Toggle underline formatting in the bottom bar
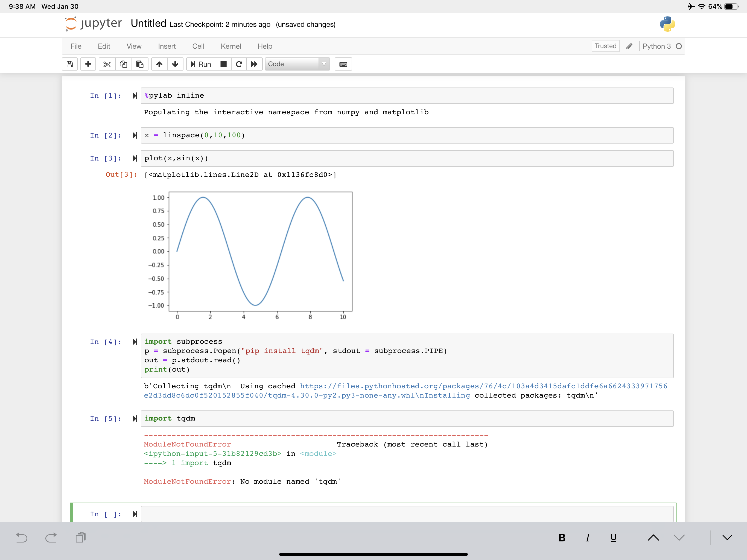Screen dimensions: 747x560 coord(613,538)
